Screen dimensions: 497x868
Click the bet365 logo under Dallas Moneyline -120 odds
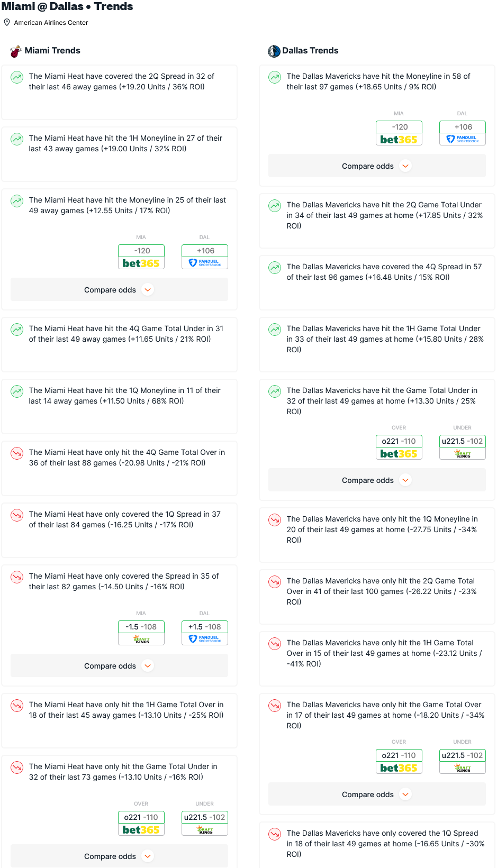tap(399, 140)
